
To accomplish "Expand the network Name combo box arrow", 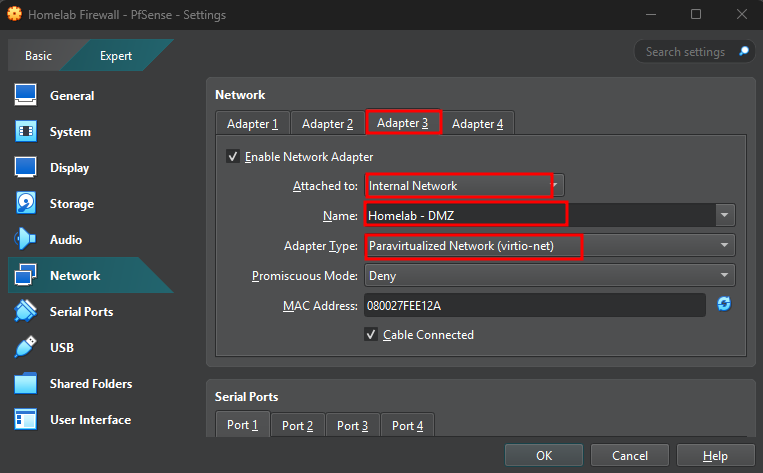I will click(x=725, y=215).
